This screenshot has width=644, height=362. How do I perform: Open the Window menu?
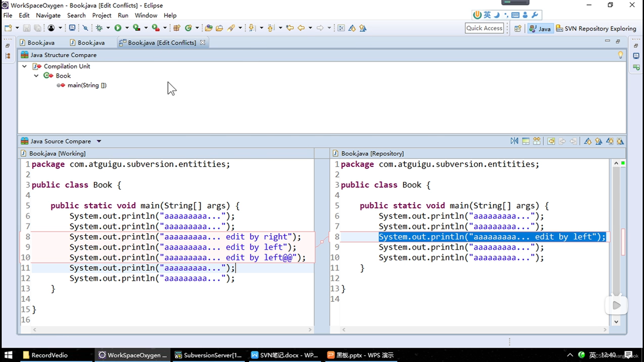(146, 15)
